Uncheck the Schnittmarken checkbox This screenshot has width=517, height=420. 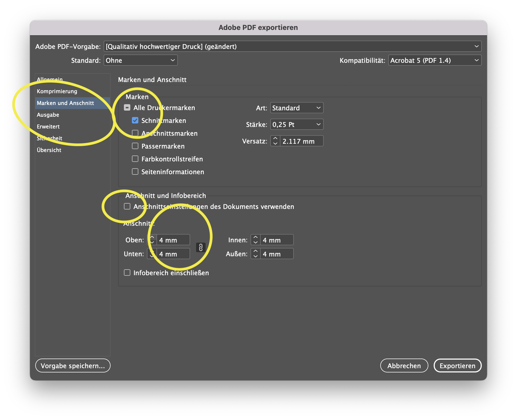[x=135, y=120]
